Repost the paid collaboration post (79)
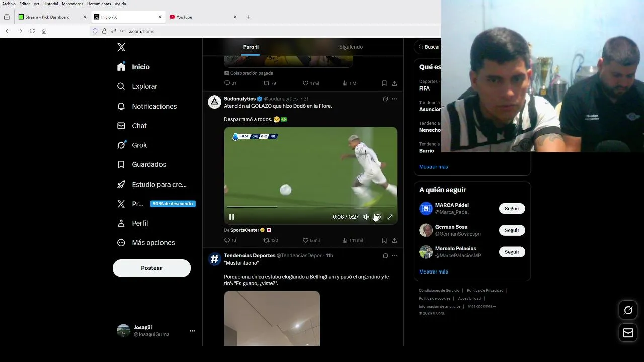Screen dimensions: 644x362 click(x=270, y=83)
